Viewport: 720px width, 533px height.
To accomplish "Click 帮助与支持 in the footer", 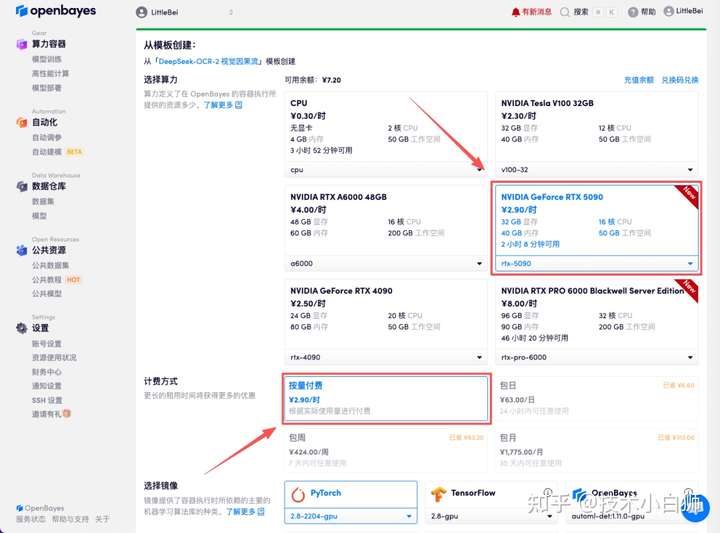I will 70,519.
